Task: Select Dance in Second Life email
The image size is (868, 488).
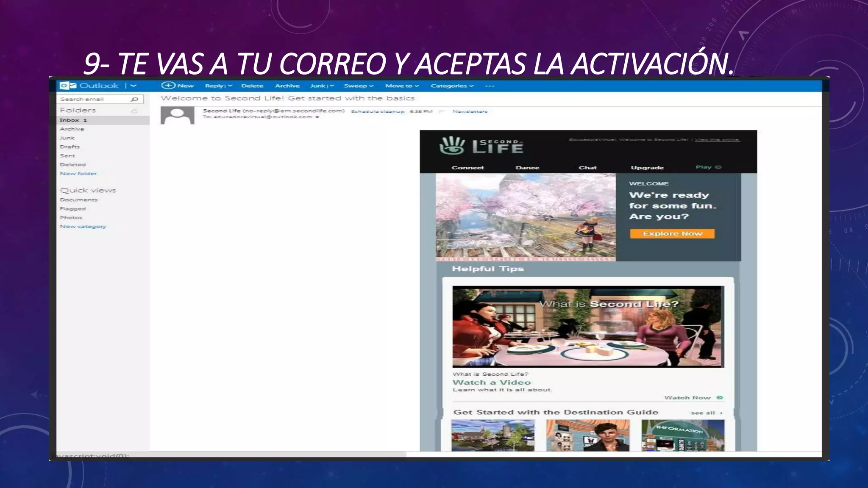Action: point(528,168)
